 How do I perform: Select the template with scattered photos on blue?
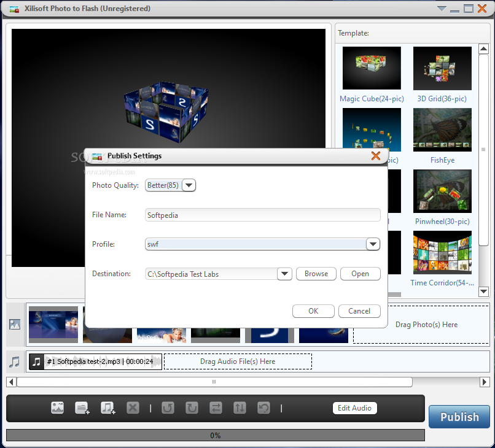click(x=372, y=129)
